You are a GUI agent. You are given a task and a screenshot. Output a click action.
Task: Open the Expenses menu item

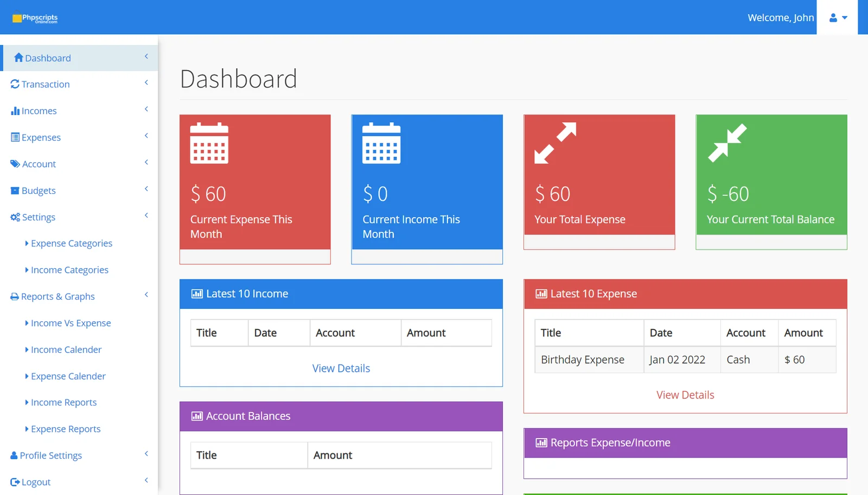coord(79,137)
